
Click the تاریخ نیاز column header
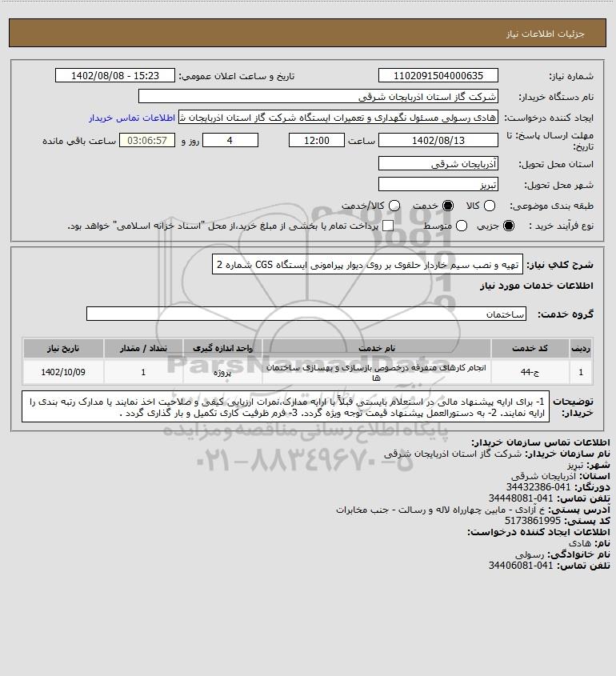(63, 348)
